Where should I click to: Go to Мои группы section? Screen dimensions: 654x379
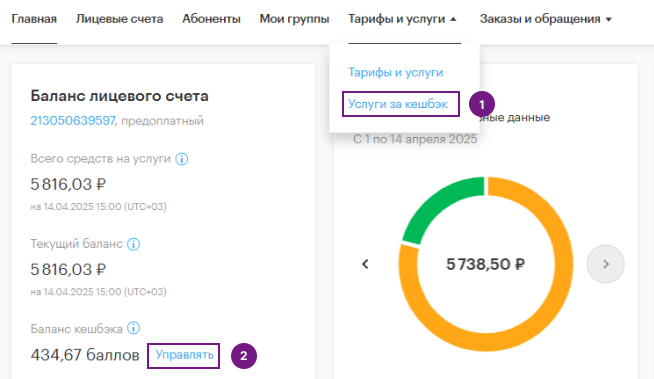(x=294, y=19)
